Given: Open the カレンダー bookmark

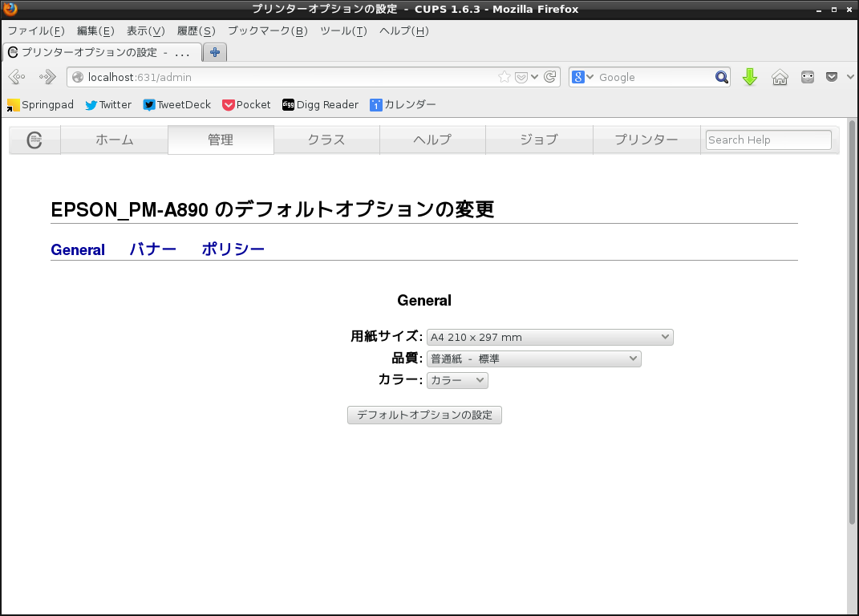Looking at the screenshot, I should point(403,105).
